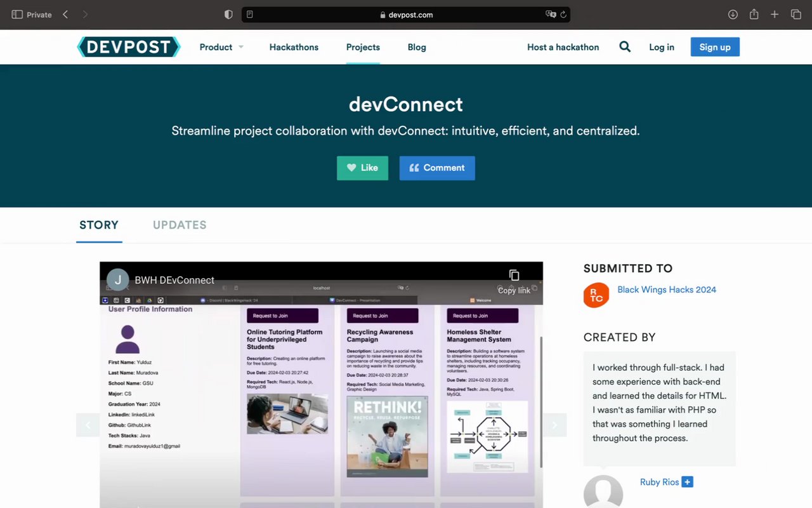
Task: Click the browser forward arrow
Action: 85,14
